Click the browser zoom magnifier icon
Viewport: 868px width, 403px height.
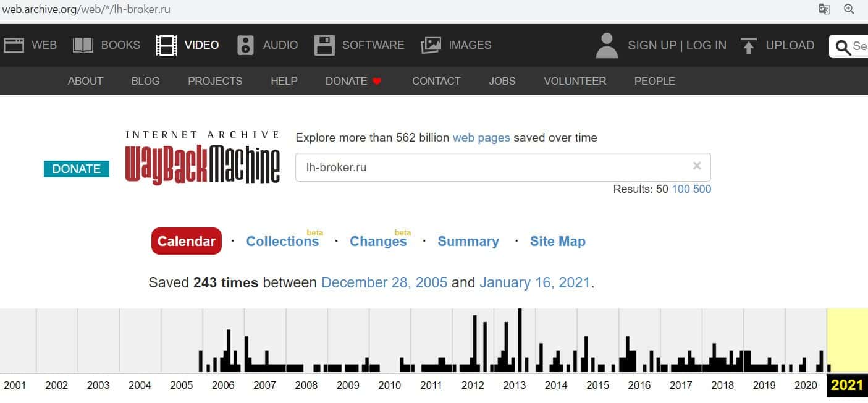pyautogui.click(x=849, y=9)
